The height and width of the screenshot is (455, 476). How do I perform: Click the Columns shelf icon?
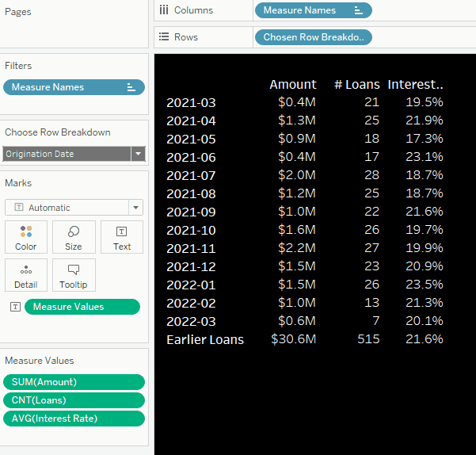click(164, 10)
